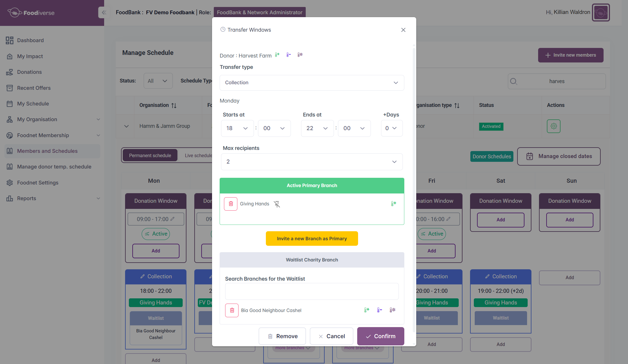Viewport: 628px width, 364px height.
Task: Close the Transfer Windows dialog
Action: tap(403, 30)
